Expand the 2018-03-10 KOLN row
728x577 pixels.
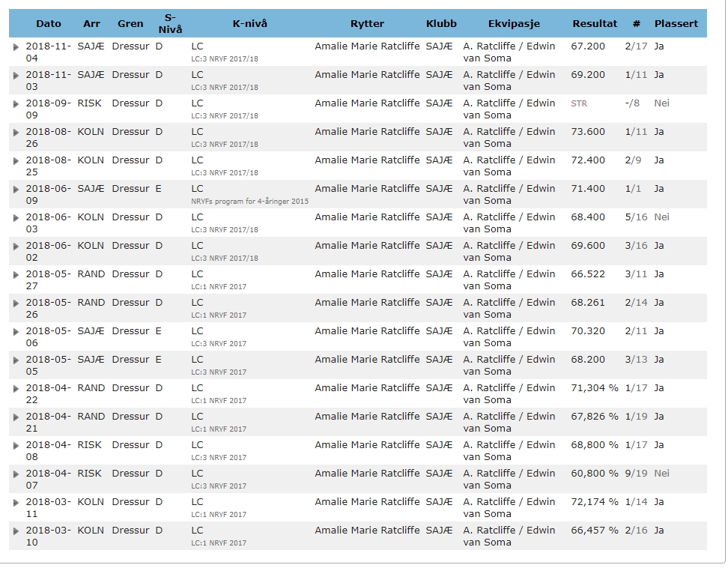16,531
